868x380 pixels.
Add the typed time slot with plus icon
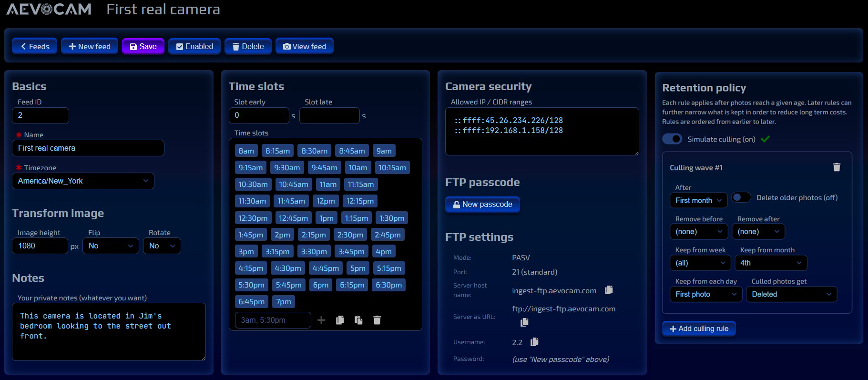point(321,320)
